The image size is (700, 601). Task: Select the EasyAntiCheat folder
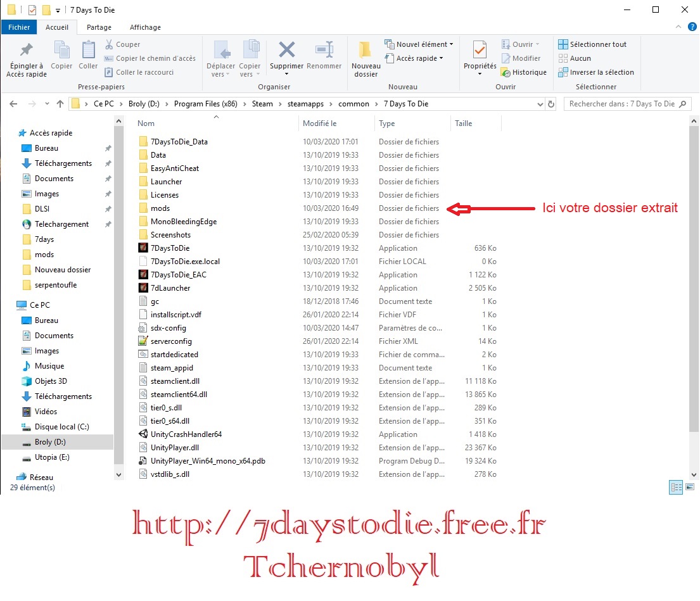click(x=175, y=168)
